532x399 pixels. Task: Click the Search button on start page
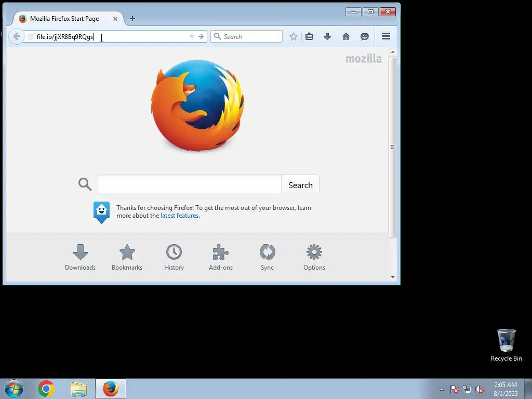[300, 184]
